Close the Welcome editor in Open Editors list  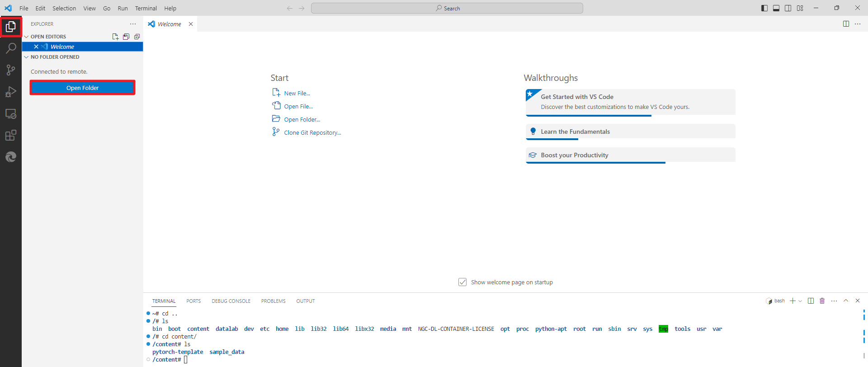pos(36,47)
